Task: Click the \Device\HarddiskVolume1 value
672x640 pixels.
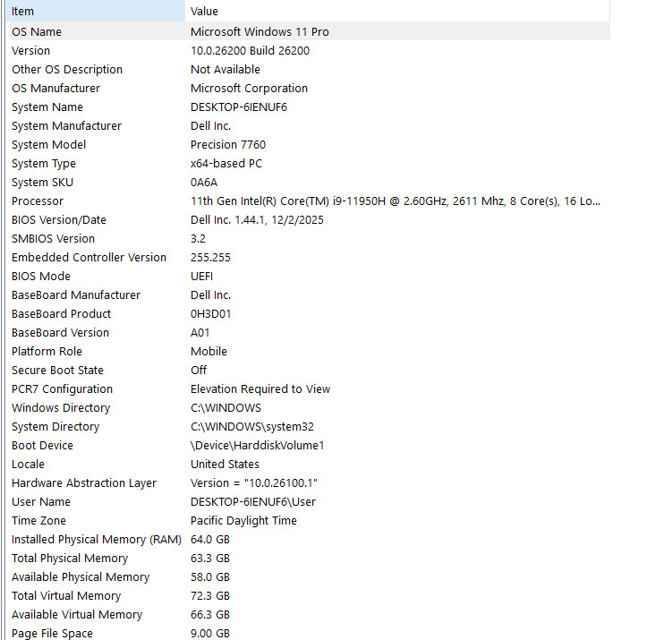Action: click(257, 446)
